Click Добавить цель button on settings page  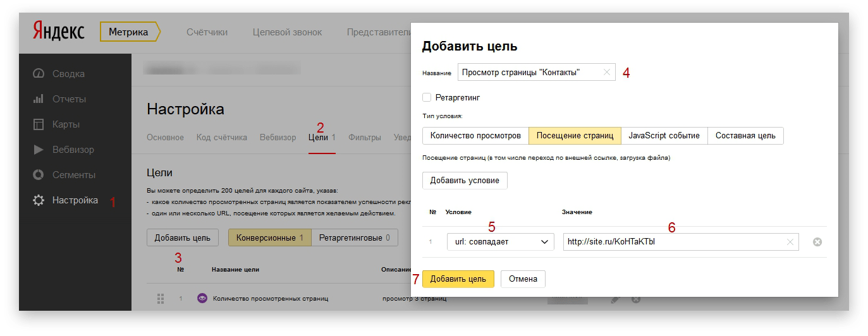point(183,237)
